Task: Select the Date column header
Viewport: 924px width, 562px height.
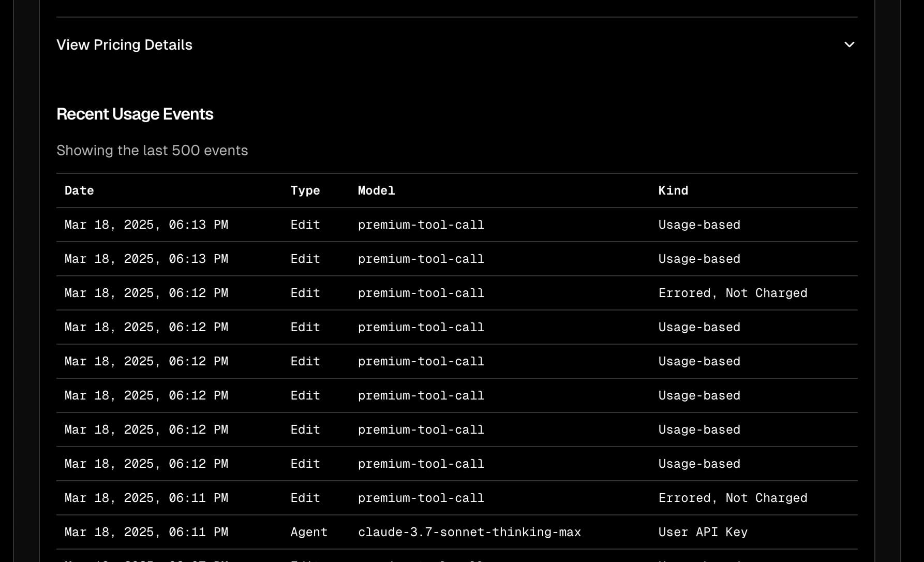Action: coord(79,190)
